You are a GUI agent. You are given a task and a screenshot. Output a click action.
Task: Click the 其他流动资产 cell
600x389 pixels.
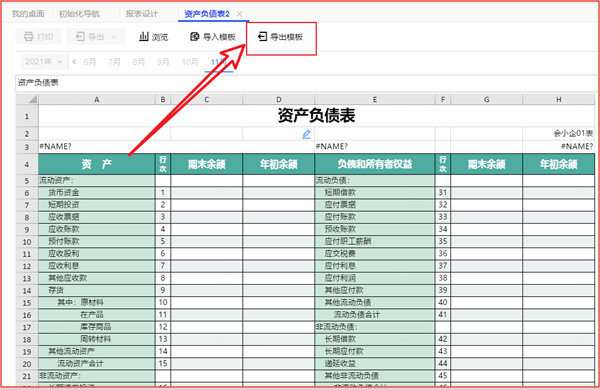97,351
